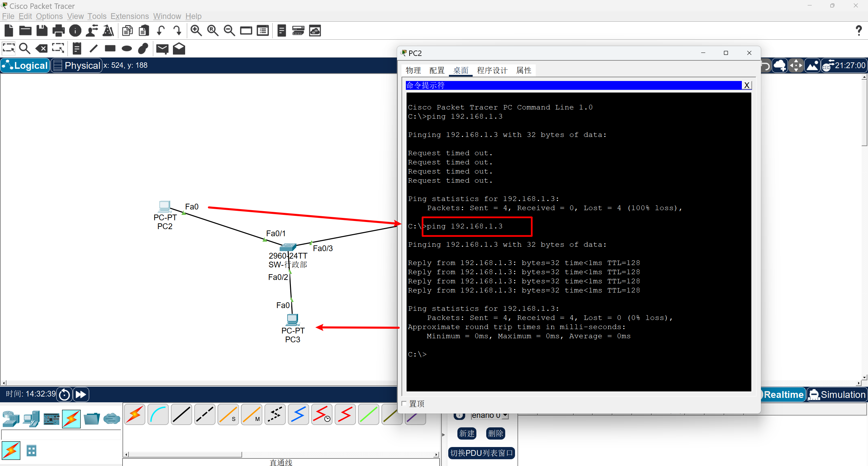Choose the Inspect magnifier tool

(25, 49)
